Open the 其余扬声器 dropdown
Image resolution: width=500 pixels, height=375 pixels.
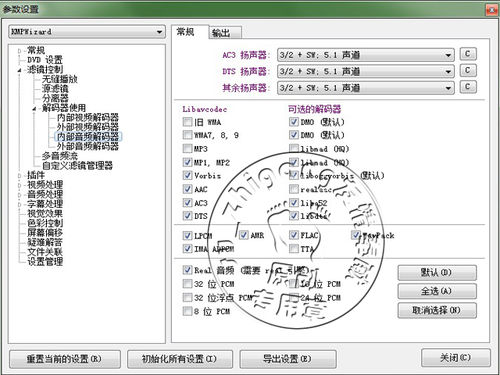coord(365,88)
